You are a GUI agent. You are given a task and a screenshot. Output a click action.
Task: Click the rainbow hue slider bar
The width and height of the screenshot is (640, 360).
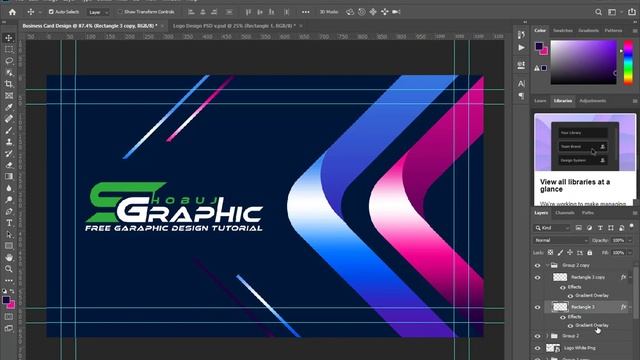pos(629,62)
